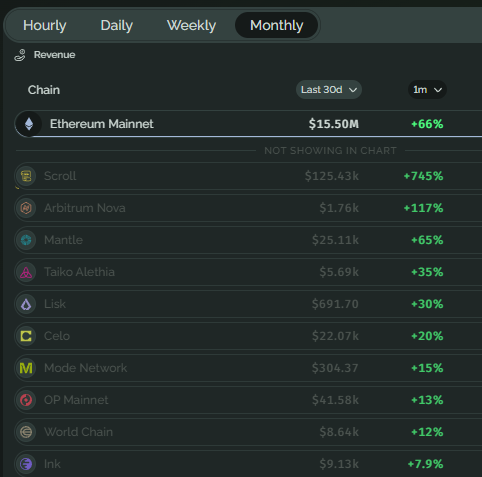Switch to the Hourly tab
Image resolution: width=482 pixels, height=477 pixels.
pos(45,25)
